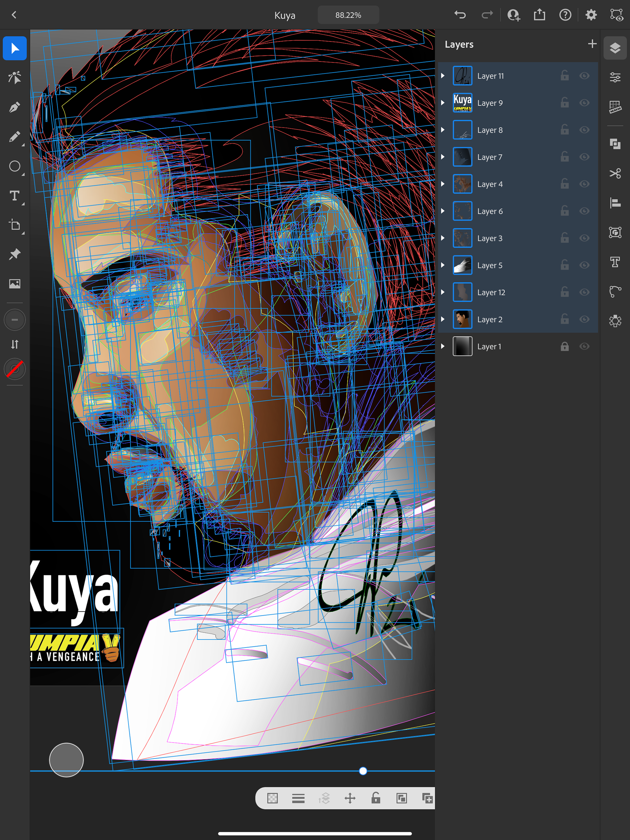Redo the last action
The width and height of the screenshot is (630, 840).
coord(487,15)
